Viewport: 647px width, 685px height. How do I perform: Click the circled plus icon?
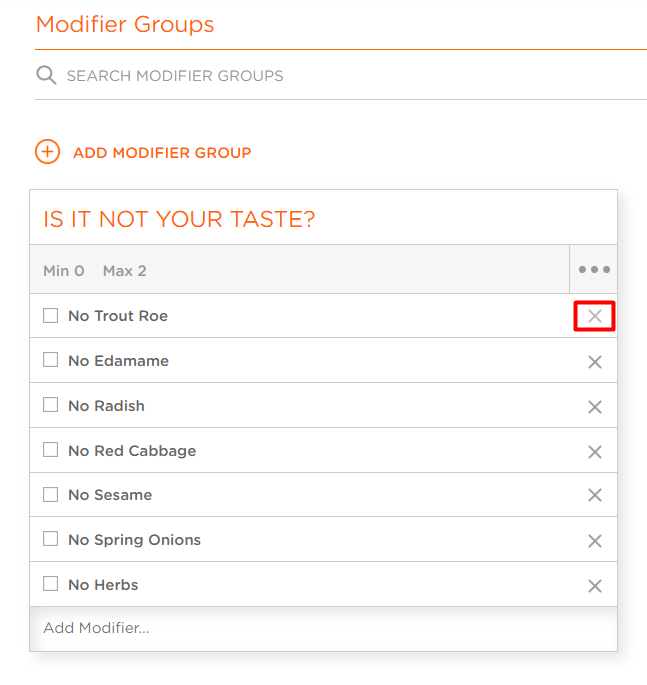47,152
